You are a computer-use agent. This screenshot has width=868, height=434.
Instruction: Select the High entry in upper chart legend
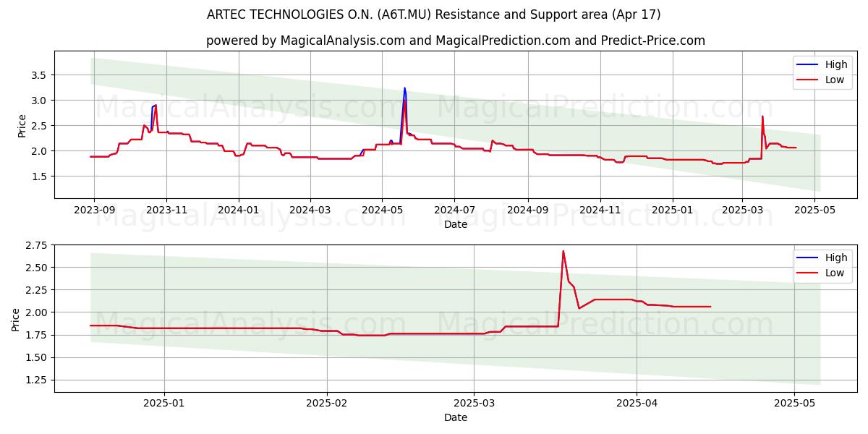click(822, 64)
